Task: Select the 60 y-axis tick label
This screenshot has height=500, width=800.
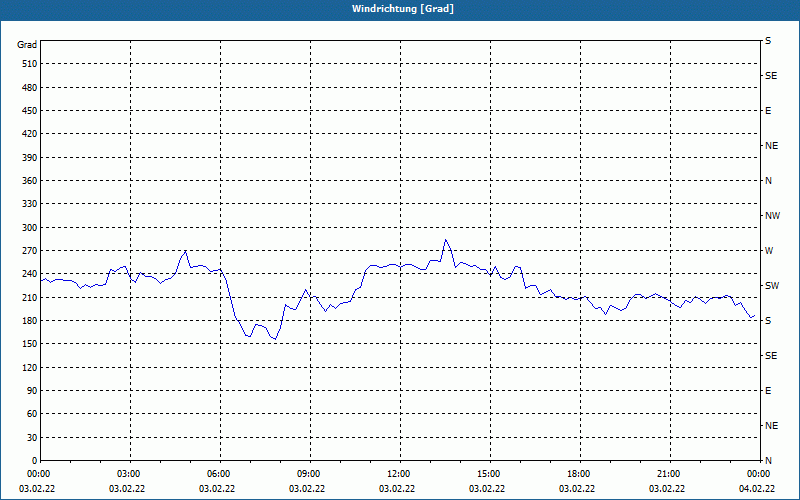Action: [31, 414]
